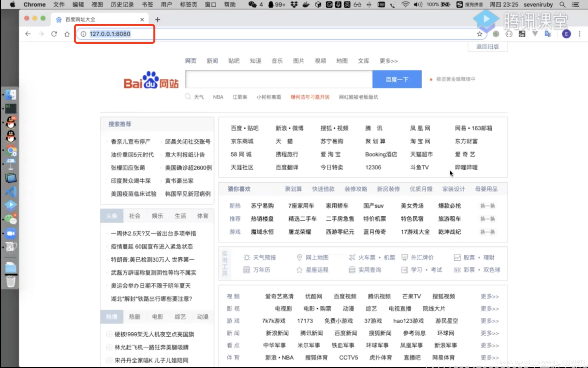Open Trash in the dock
The image size is (588, 368).
[x=11, y=281]
